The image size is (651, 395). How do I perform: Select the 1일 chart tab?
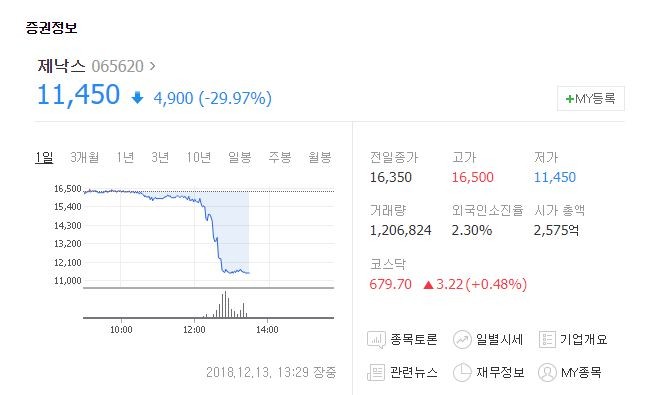click(44, 157)
